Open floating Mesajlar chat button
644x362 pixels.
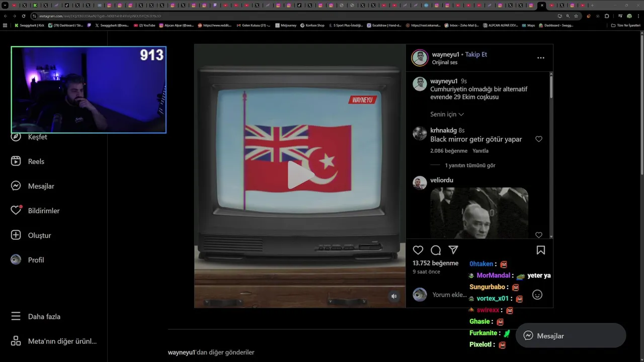coord(571,336)
